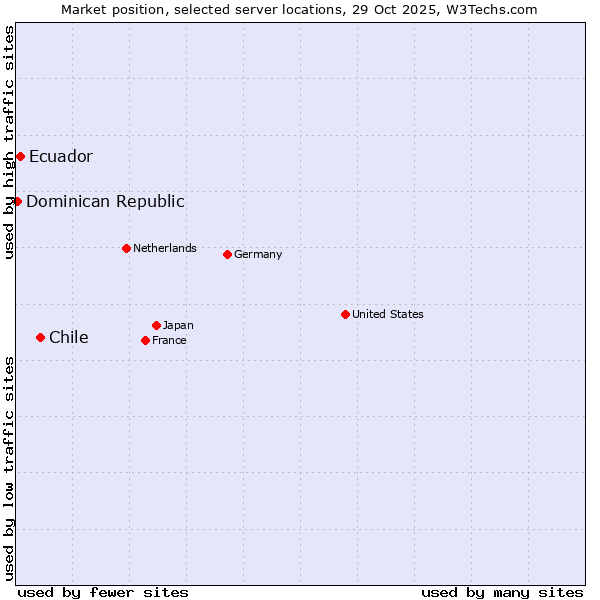This screenshot has height=600, width=600.
Task: Open the Dominican Republic label
Action: [x=105, y=201]
